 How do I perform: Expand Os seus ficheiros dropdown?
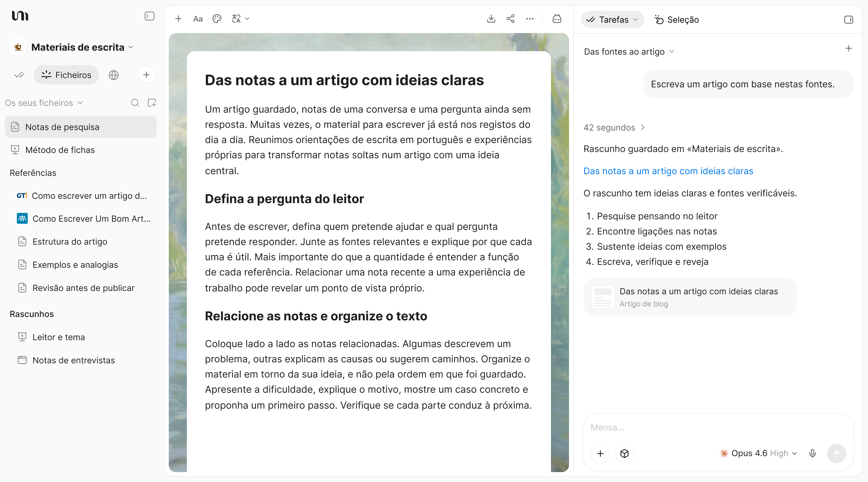[x=44, y=103]
